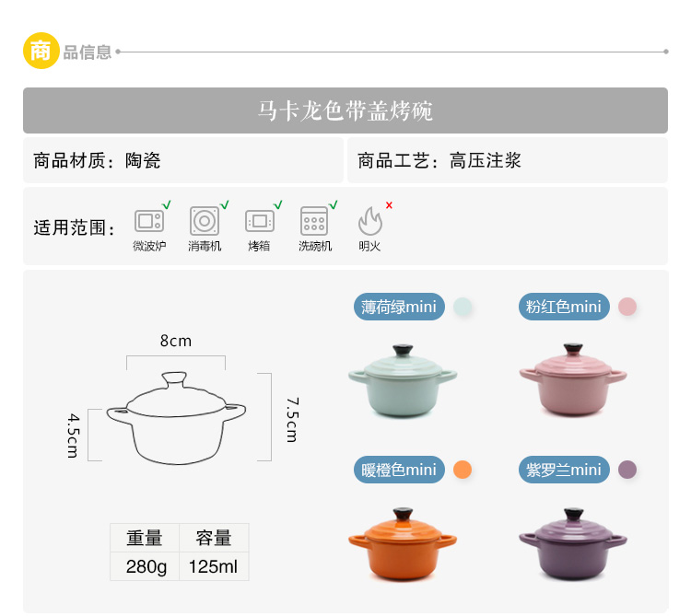Click the yellow 商 circle badge
The width and height of the screenshot is (691, 616).
point(41,51)
